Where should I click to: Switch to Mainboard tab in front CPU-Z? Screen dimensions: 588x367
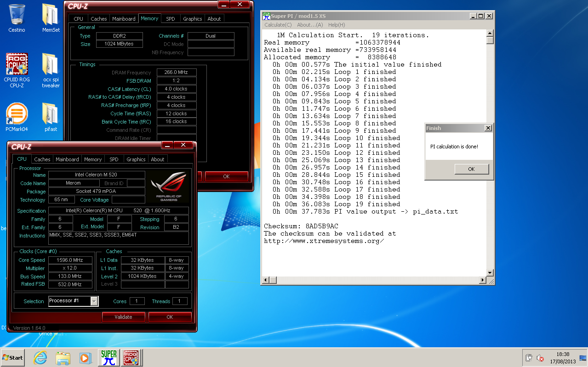click(67, 159)
